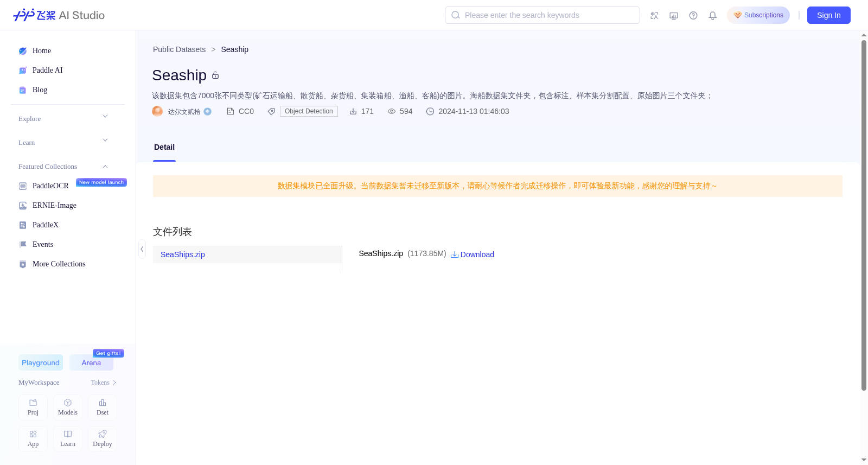Click the scrollbar up arrow

point(864,35)
